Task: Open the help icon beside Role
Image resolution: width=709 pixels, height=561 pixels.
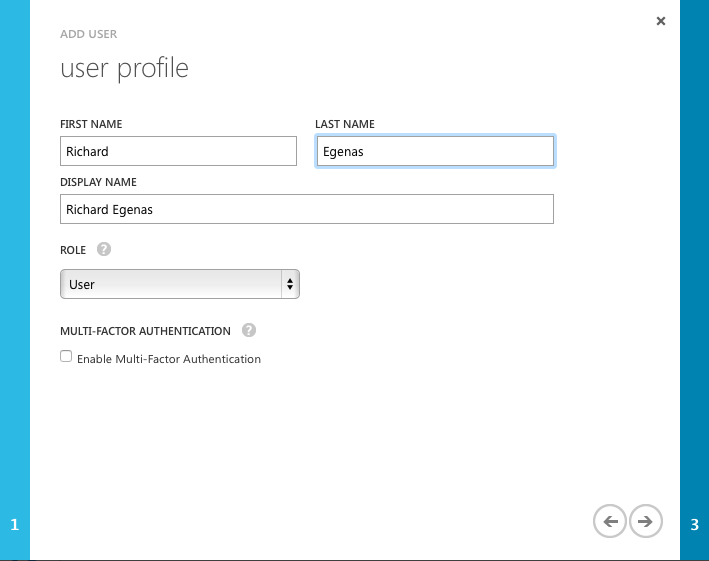Action: [104, 250]
